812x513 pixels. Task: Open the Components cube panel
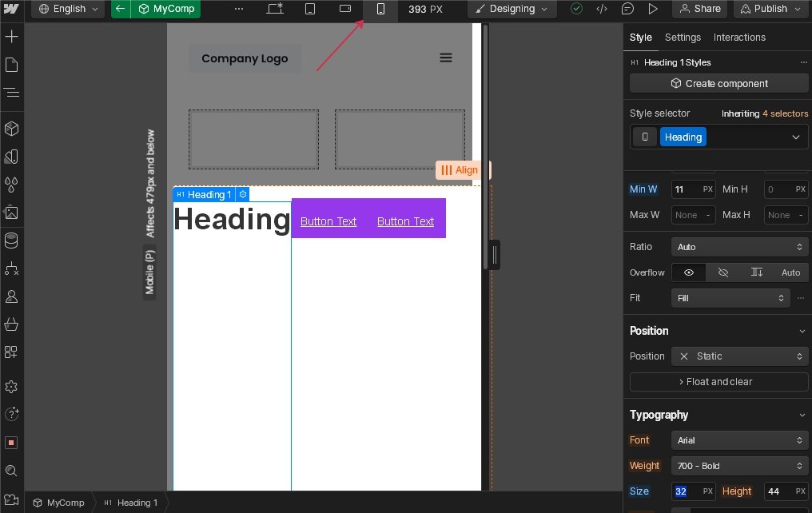11,129
